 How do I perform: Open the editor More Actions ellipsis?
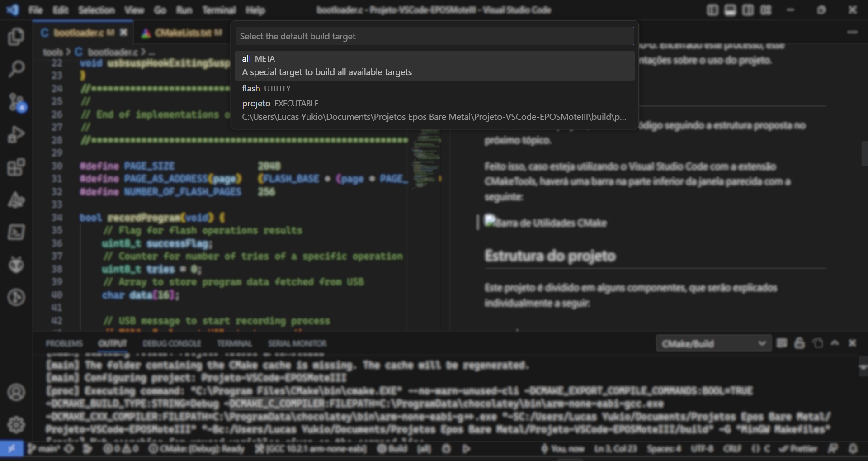(x=852, y=32)
